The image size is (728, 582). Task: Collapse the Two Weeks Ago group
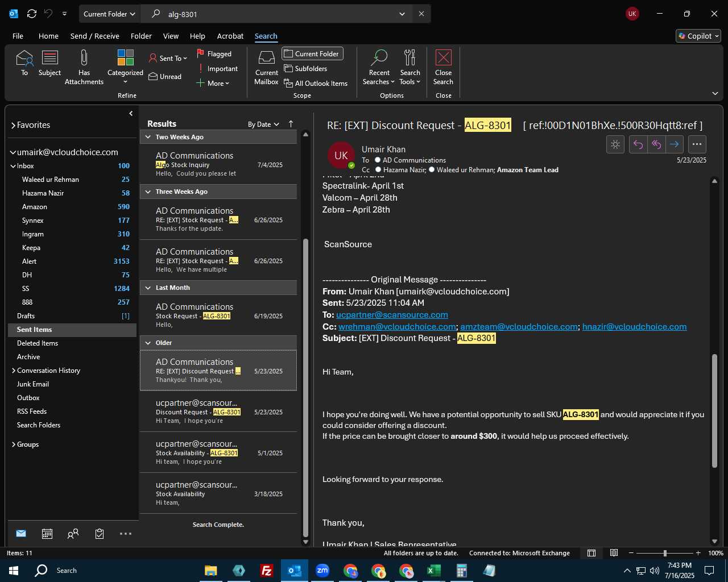point(148,137)
